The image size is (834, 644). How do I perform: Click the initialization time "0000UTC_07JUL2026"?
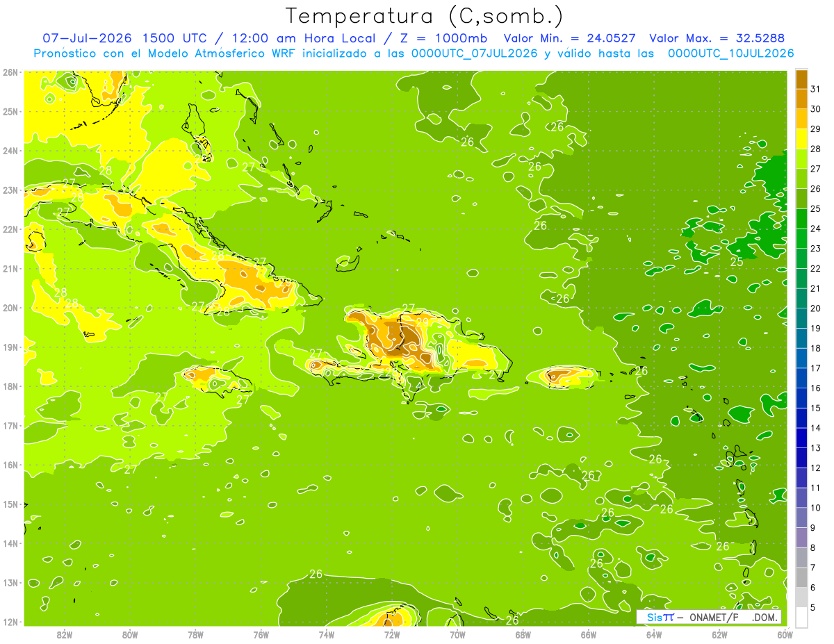pos(474,53)
